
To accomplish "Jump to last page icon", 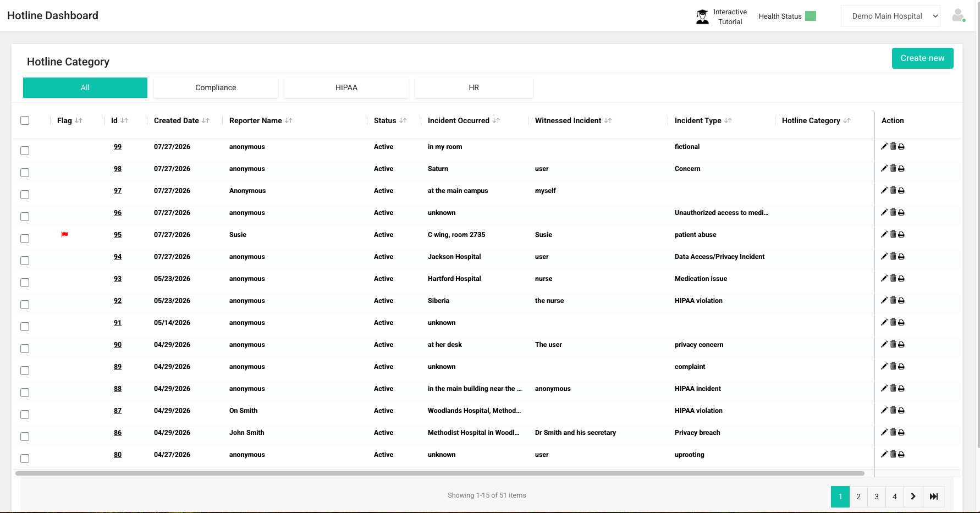I will pos(934,497).
